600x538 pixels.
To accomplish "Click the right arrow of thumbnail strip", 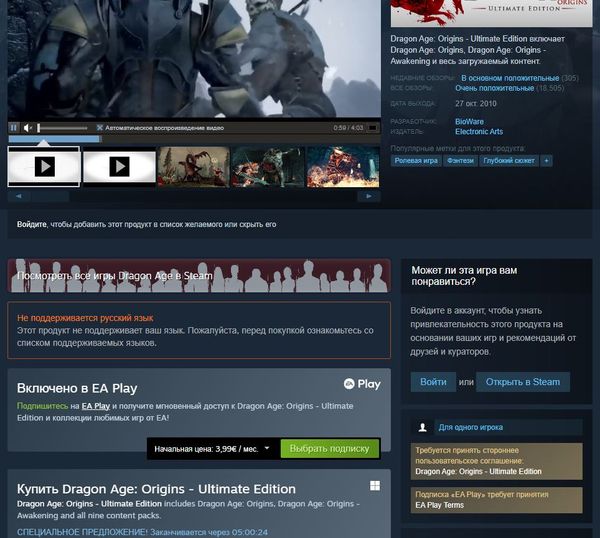I will [369, 196].
